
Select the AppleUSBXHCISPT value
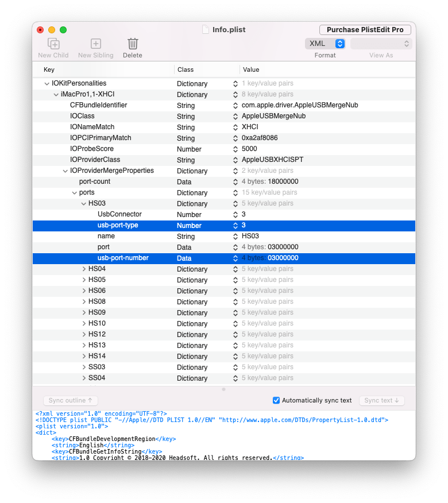point(272,160)
